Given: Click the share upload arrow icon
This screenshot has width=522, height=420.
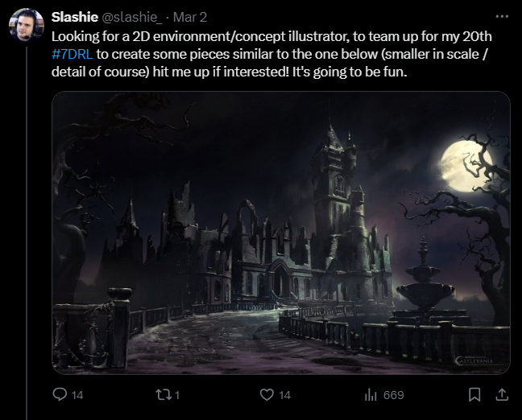Looking at the screenshot, I should pos(501,395).
